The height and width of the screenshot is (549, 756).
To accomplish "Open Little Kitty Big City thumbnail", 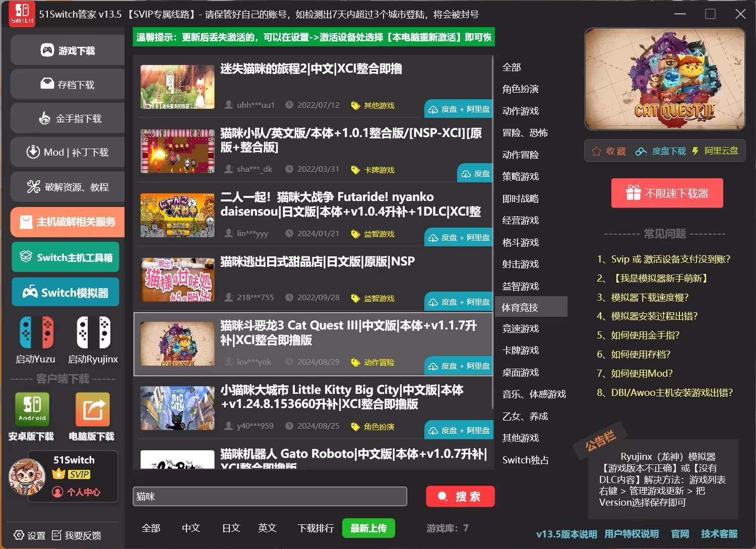I will tap(177, 408).
